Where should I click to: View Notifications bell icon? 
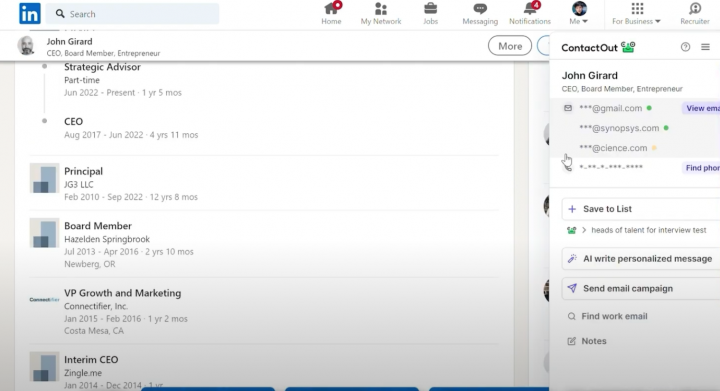(530, 9)
